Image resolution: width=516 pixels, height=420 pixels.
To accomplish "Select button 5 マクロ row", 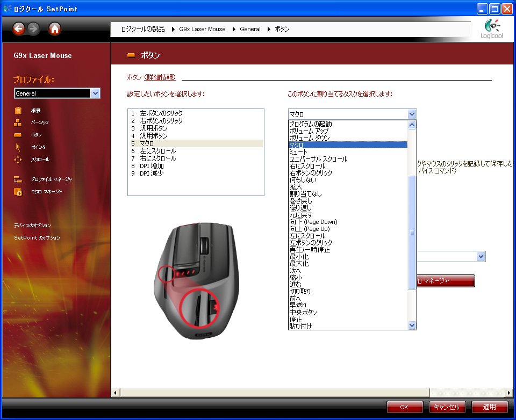I will (x=196, y=143).
